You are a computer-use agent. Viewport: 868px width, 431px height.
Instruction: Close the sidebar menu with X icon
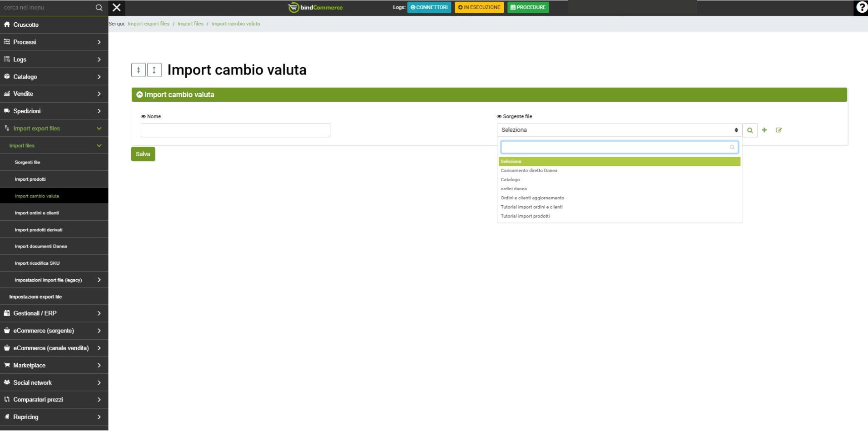tap(117, 7)
